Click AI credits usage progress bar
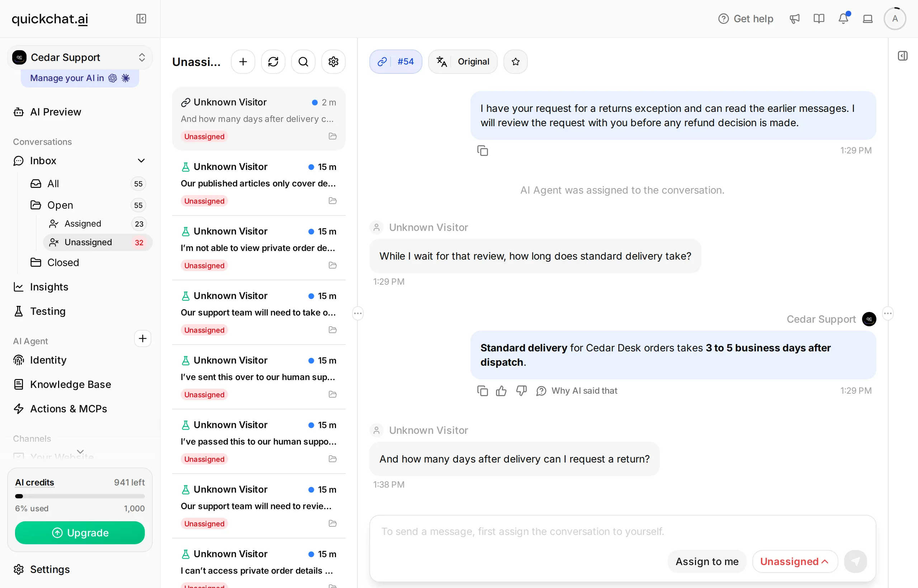Image resolution: width=918 pixels, height=588 pixels. [80, 497]
